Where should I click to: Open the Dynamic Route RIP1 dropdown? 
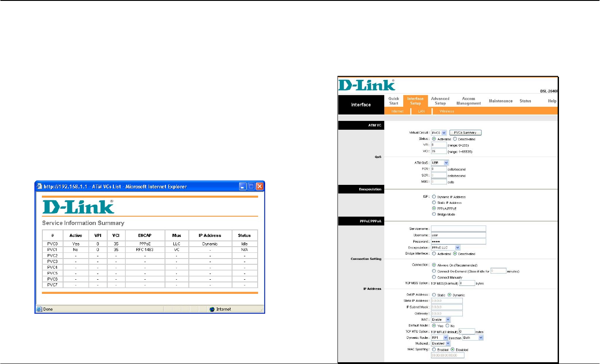click(x=439, y=338)
